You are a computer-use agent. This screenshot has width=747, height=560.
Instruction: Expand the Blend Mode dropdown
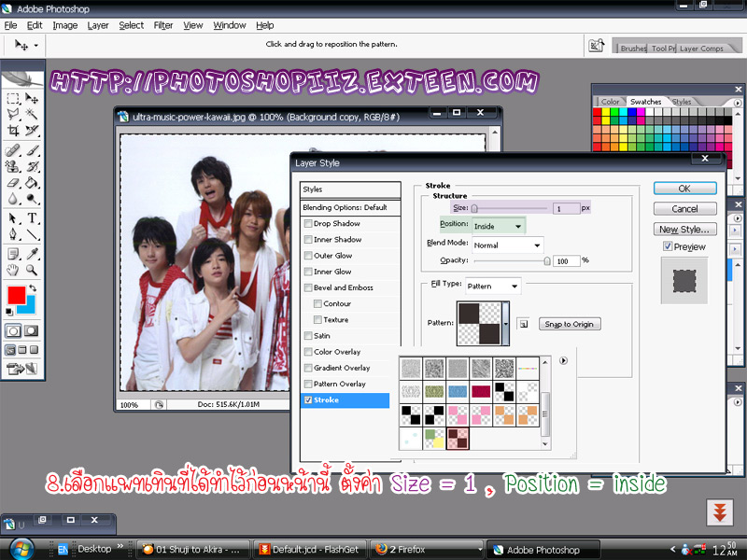507,245
